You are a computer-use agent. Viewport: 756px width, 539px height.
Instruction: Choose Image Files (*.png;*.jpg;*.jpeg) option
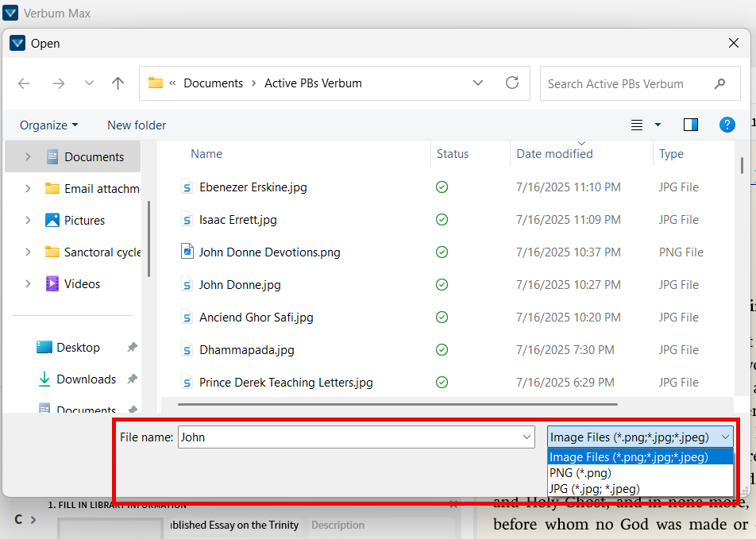pos(640,457)
